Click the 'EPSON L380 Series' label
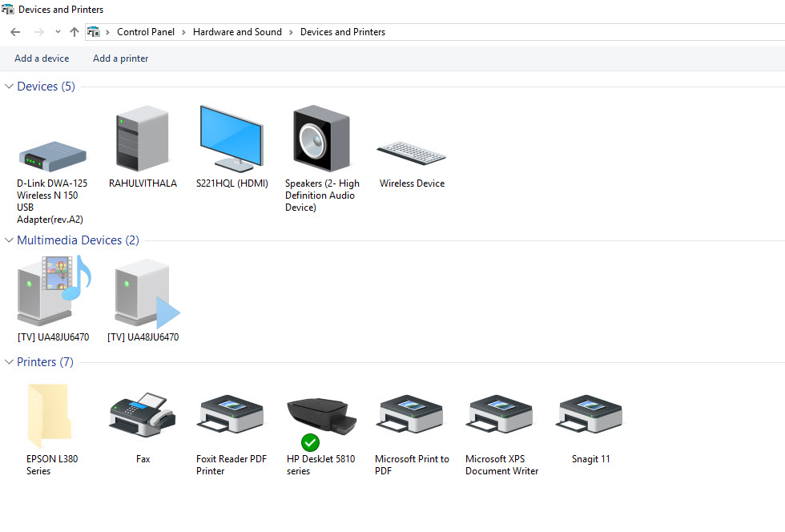 52,465
